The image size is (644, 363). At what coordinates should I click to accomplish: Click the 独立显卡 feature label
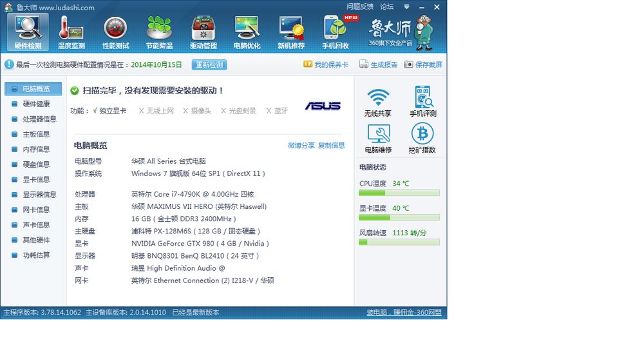click(113, 111)
